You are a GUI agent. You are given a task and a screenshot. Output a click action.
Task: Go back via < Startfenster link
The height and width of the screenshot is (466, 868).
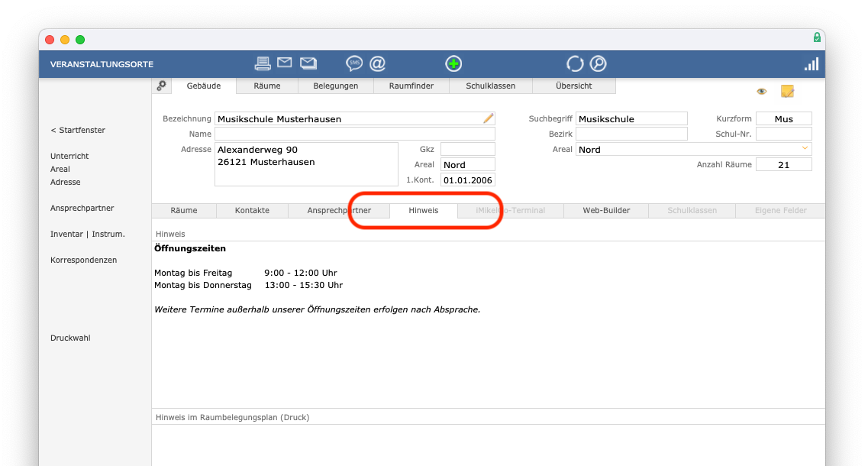[x=78, y=130]
